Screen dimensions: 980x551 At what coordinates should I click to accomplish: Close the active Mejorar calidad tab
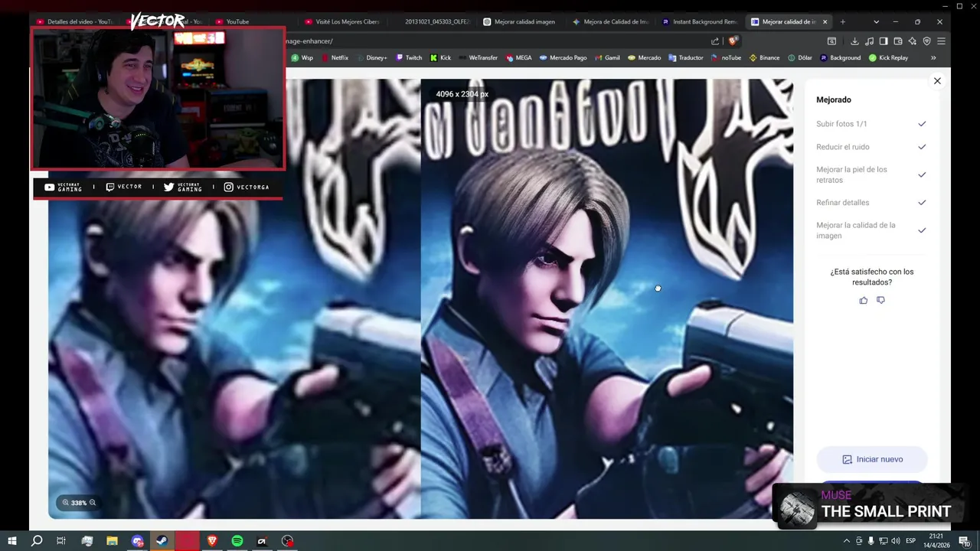coord(825,21)
